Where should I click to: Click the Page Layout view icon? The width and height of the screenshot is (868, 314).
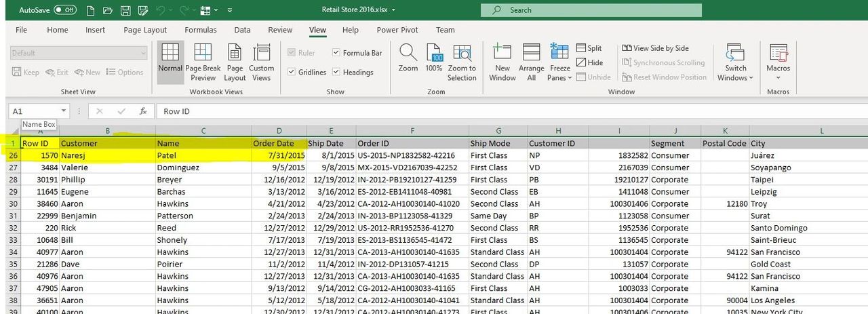(x=235, y=62)
